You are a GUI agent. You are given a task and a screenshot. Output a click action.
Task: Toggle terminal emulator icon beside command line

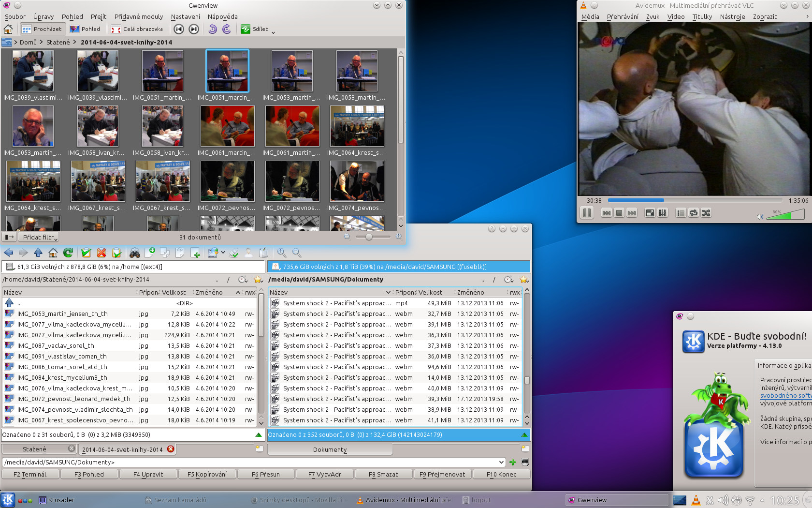pyautogui.click(x=525, y=462)
